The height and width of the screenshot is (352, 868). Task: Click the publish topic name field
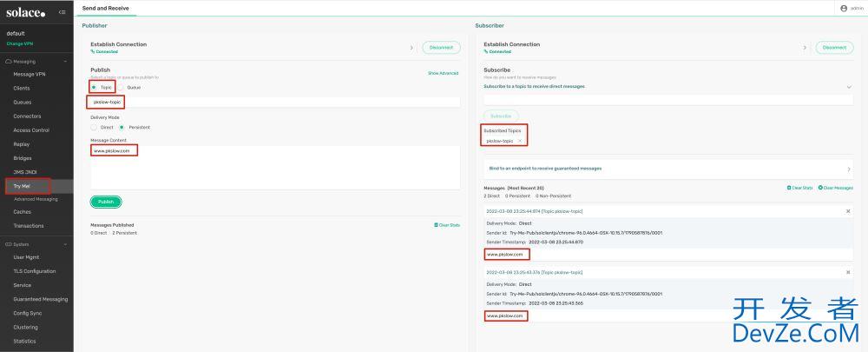tap(275, 102)
